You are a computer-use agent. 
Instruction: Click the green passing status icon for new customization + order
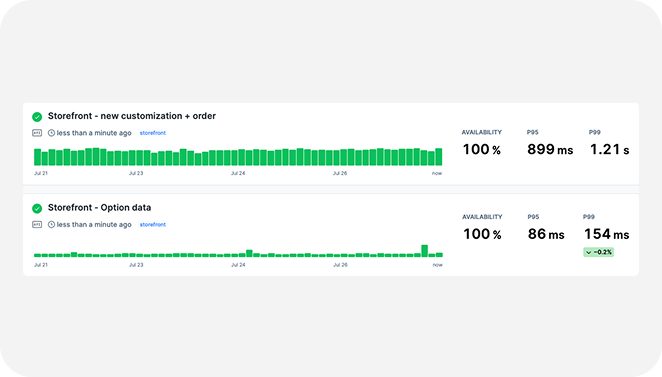tap(37, 117)
